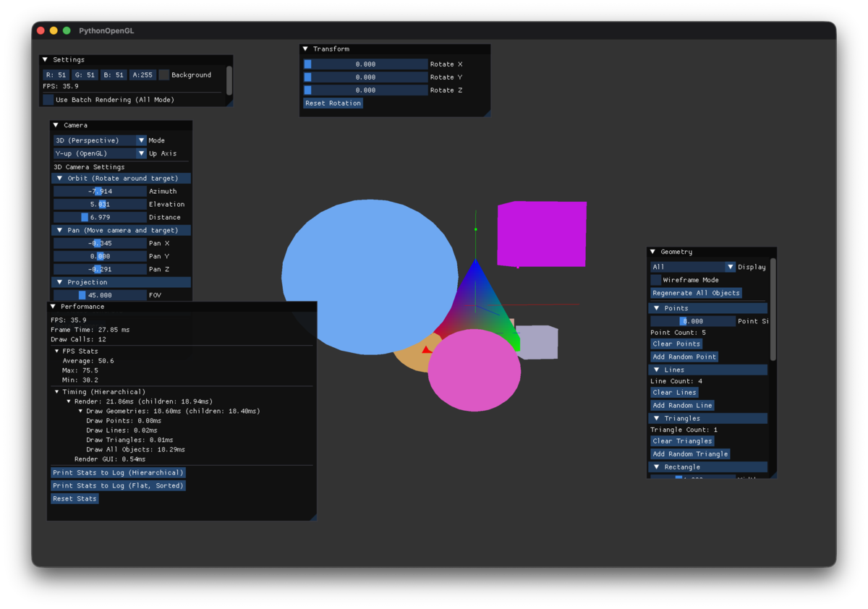Click the purple cube in viewport
868x609 pixels.
[x=542, y=234]
